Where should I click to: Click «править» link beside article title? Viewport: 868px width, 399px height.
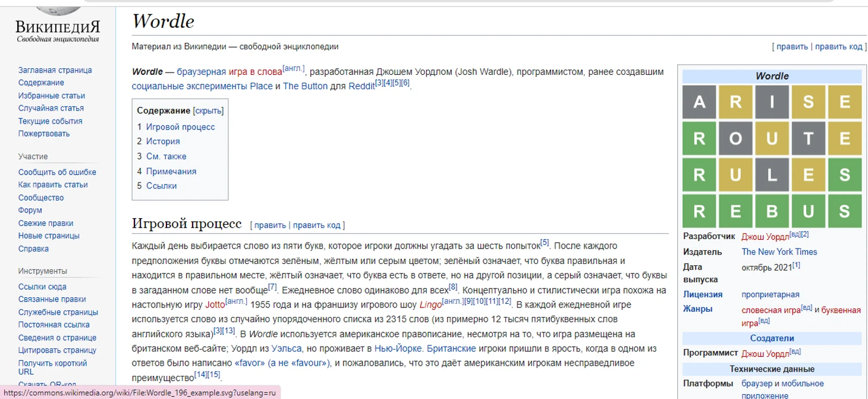coord(791,47)
